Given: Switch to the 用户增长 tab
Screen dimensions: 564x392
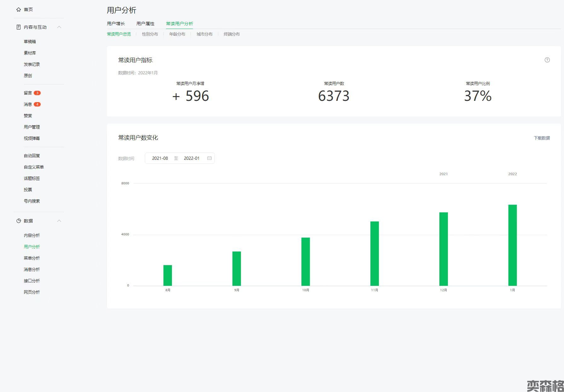Looking at the screenshot, I should (116, 24).
